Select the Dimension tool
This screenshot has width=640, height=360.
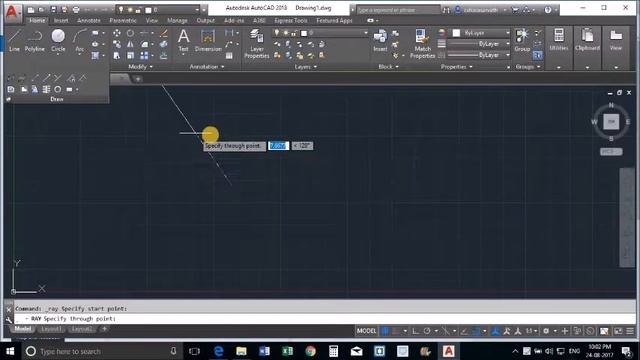[208, 40]
